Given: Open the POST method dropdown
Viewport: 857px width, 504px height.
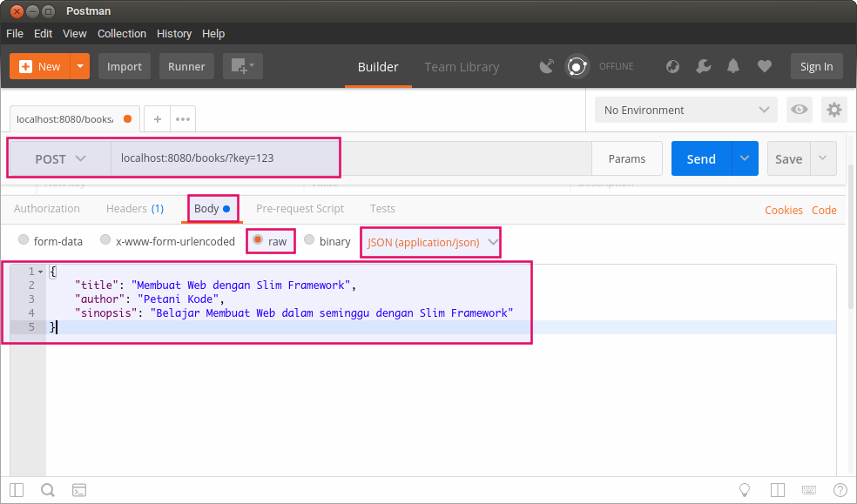Looking at the screenshot, I should pos(60,159).
